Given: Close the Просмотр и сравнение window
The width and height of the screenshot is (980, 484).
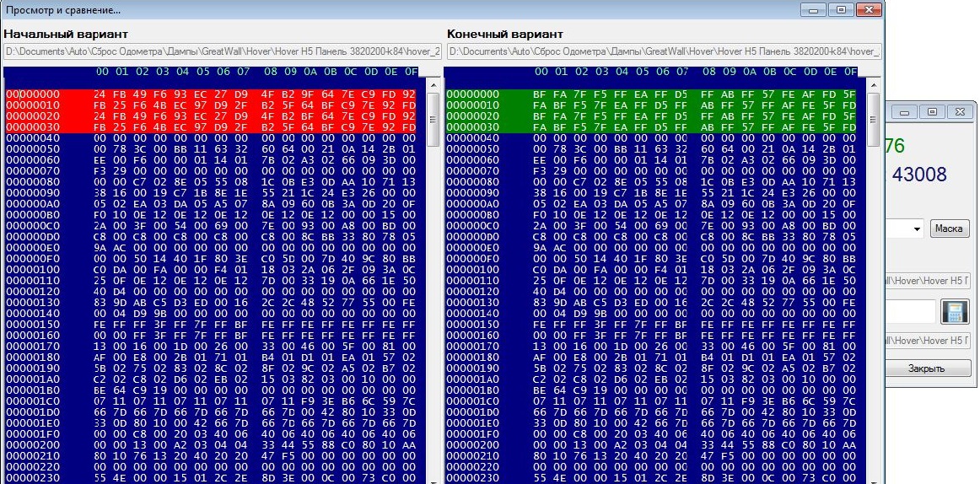Looking at the screenshot, I should 868,9.
